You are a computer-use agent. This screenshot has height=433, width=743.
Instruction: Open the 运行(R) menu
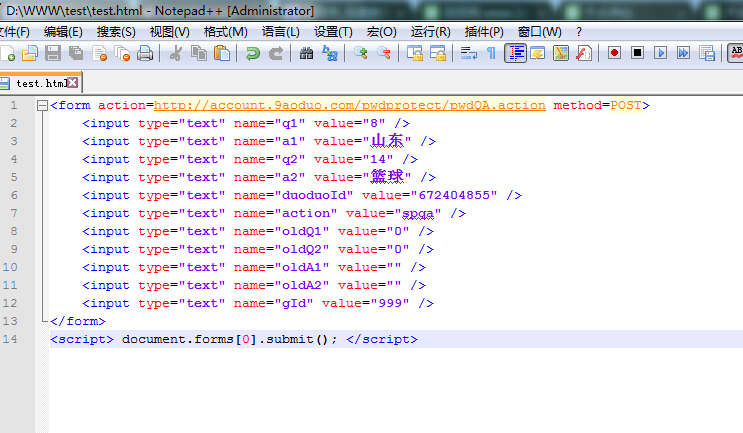click(430, 32)
